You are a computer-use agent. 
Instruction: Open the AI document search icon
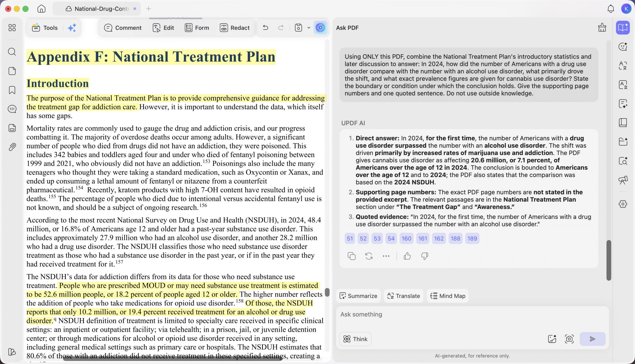[x=623, y=161]
